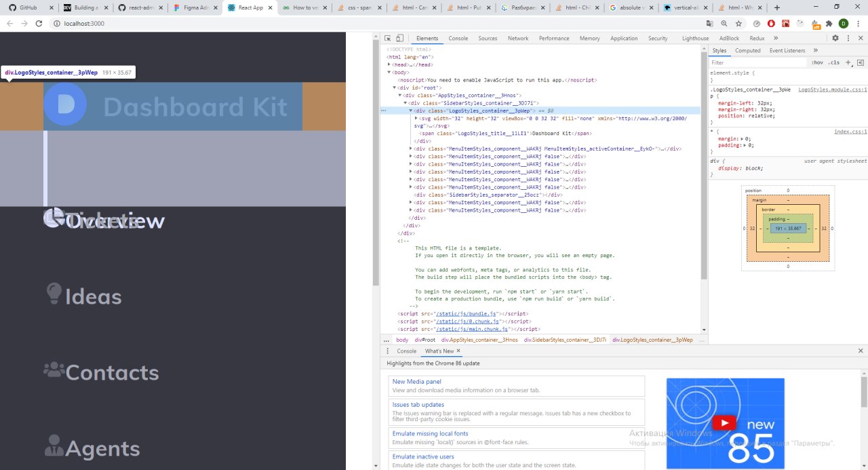The image size is (868, 470).
Task: Open Emulate missing local fonts link
Action: (431, 433)
